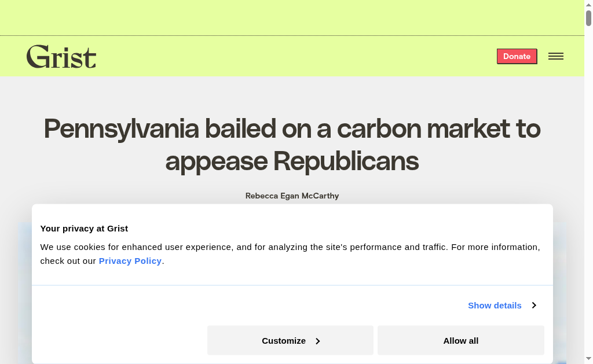Viewport: 593px width, 364px height.
Task: Click the chevron beside Show details
Action: pyautogui.click(x=534, y=306)
